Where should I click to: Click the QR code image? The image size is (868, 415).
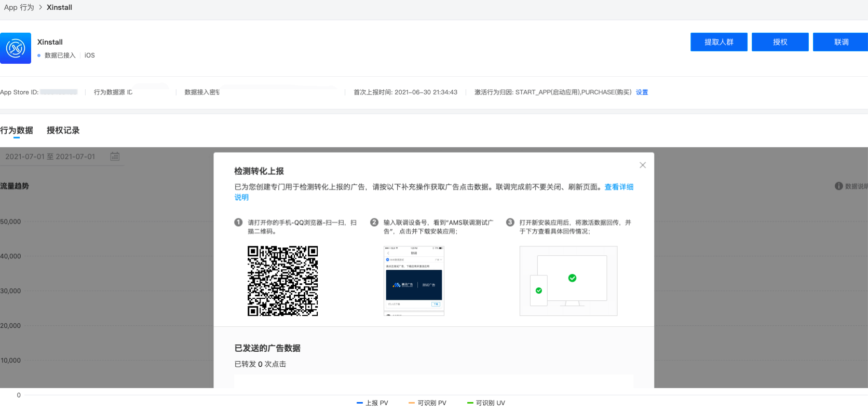click(x=283, y=281)
